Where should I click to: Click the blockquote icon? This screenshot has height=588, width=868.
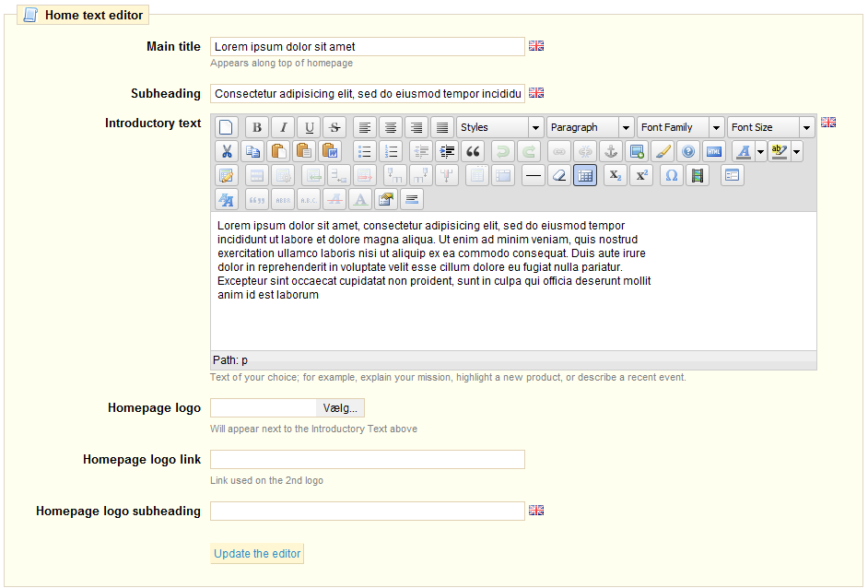[474, 152]
